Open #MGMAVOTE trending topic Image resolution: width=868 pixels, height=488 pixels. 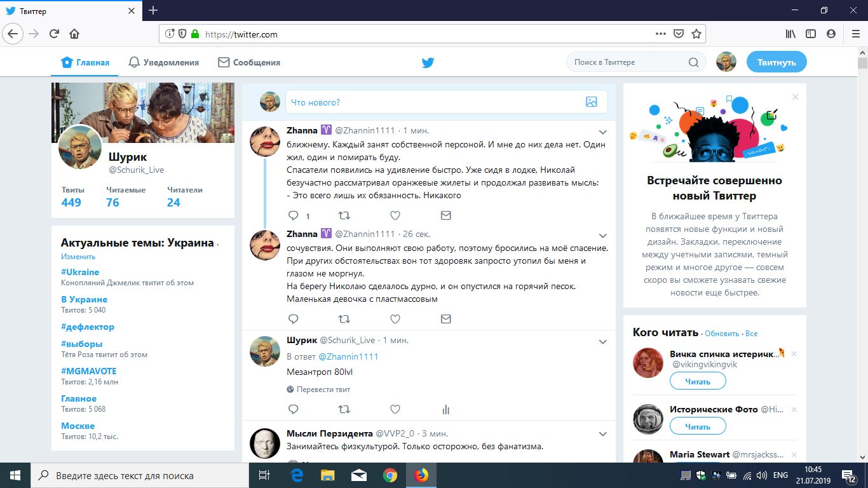coord(89,371)
